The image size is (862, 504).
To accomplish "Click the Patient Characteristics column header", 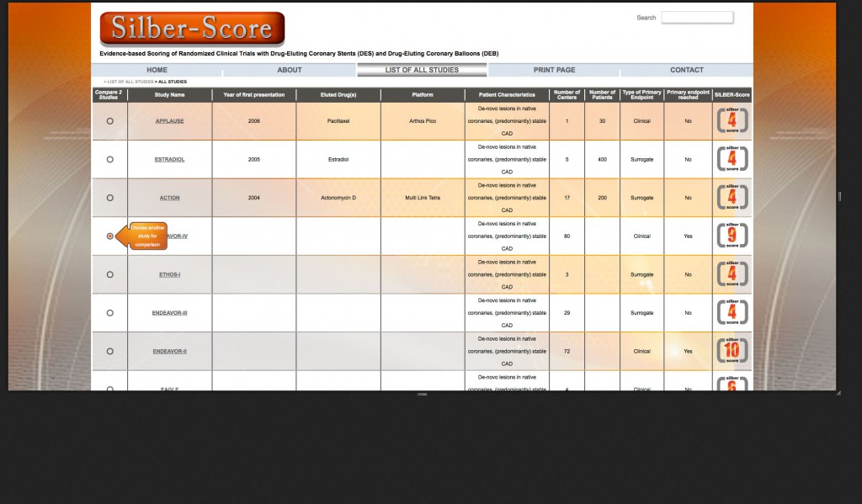I will 507,94.
